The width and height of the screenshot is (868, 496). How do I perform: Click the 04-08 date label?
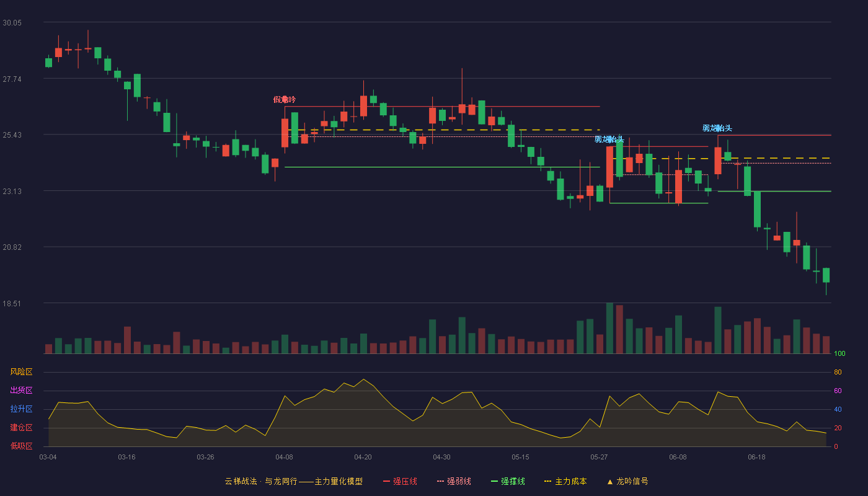click(x=284, y=457)
